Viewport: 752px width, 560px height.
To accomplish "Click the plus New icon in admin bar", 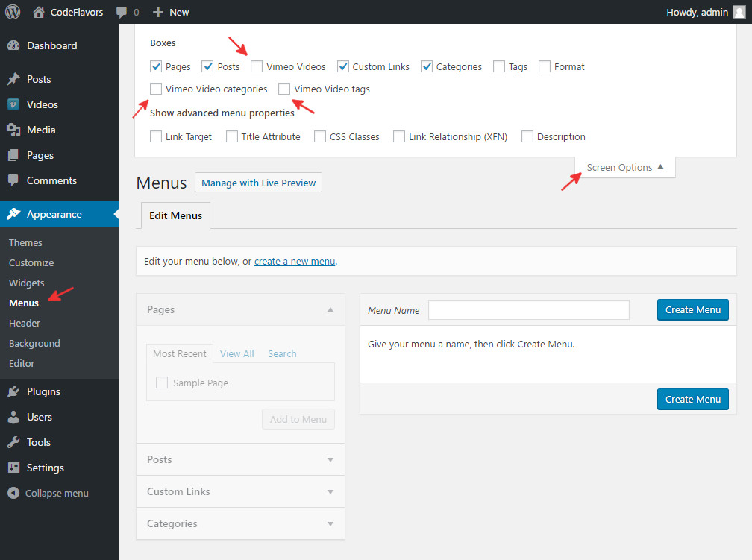I will tap(158, 13).
